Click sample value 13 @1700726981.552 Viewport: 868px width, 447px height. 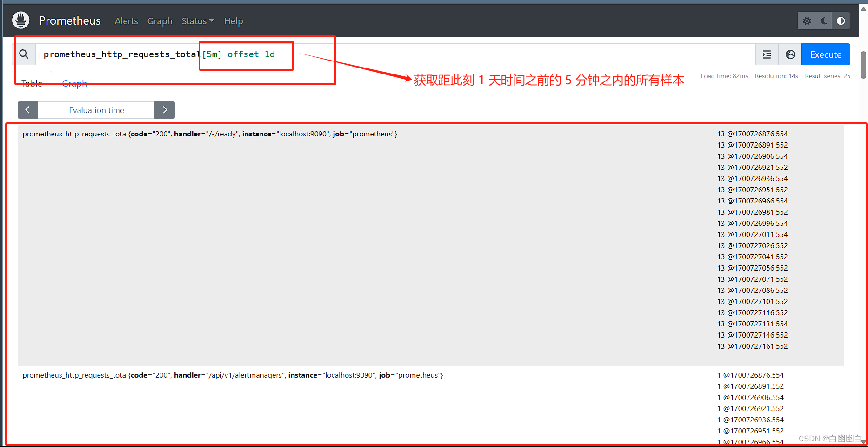(752, 212)
